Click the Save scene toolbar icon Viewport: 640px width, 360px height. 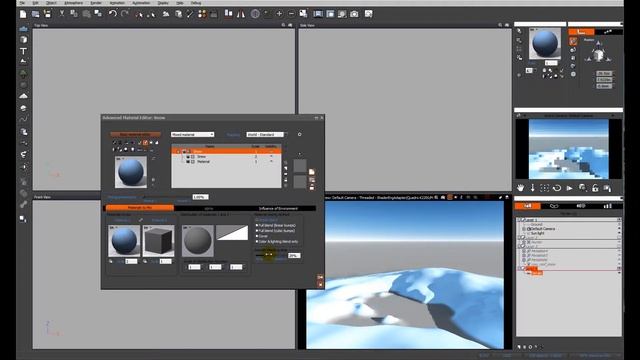(x=48, y=14)
